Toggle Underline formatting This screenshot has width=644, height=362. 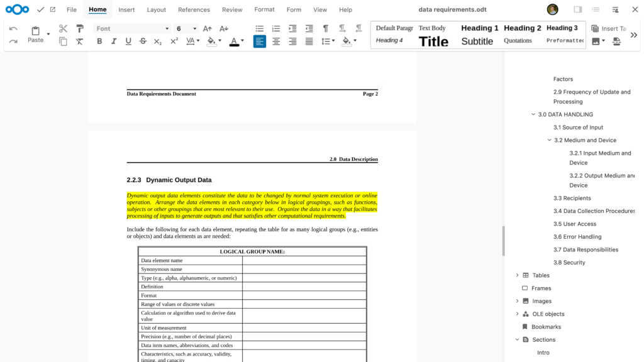click(x=128, y=41)
